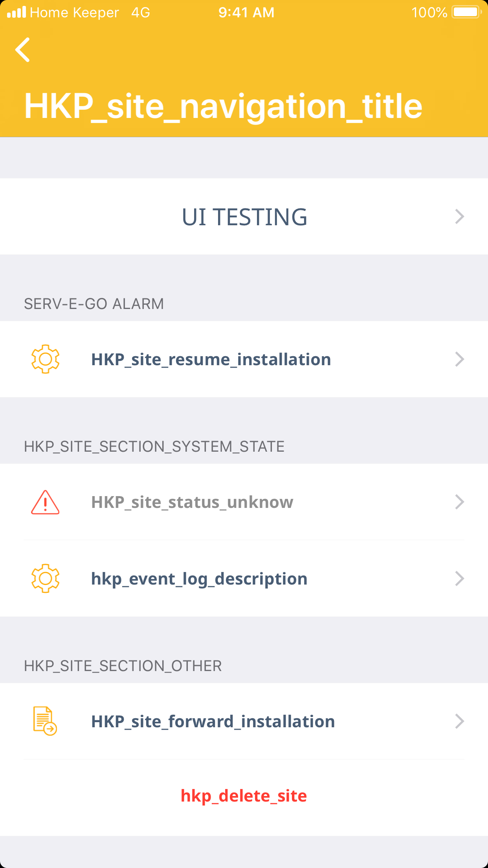Viewport: 488px width, 868px height.
Task: Click the forward document icon
Action: [x=45, y=721]
